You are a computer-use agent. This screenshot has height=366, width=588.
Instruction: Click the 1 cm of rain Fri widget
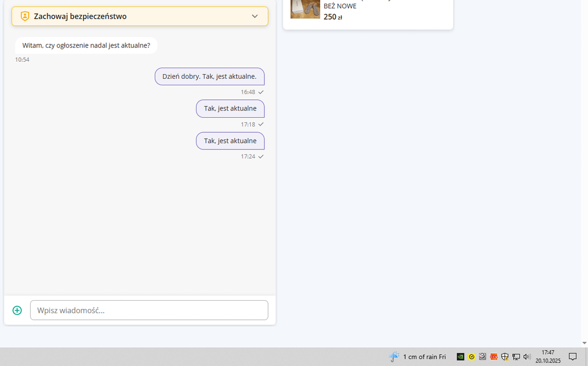pyautogui.click(x=424, y=357)
